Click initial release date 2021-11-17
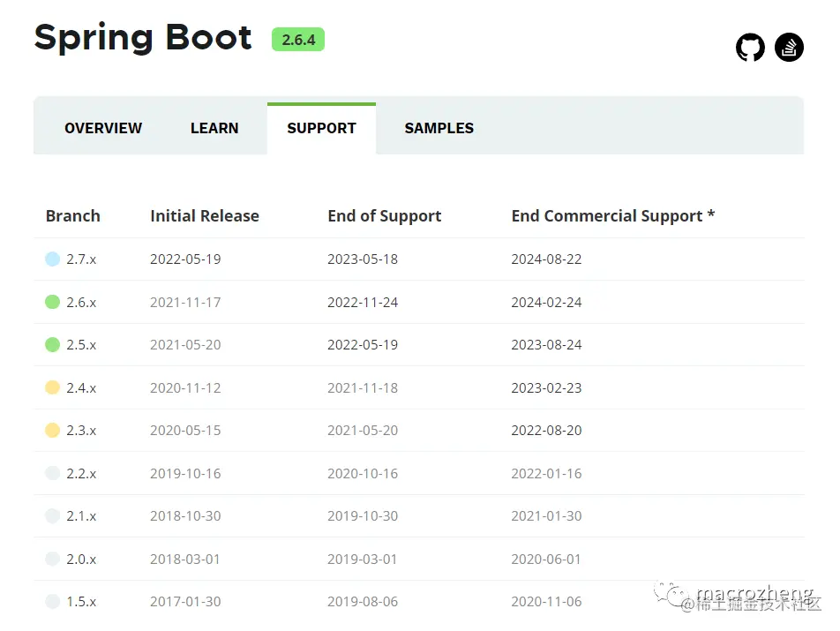This screenshot has height=631, width=840. click(185, 302)
